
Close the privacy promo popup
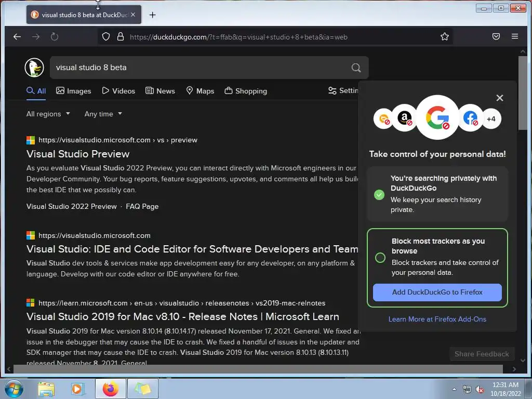click(x=499, y=98)
